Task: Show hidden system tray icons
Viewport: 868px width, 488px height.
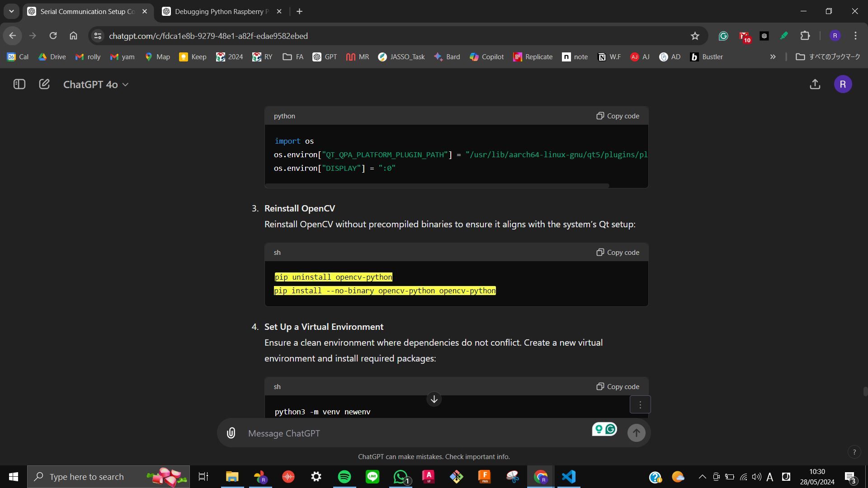Action: click(x=702, y=477)
